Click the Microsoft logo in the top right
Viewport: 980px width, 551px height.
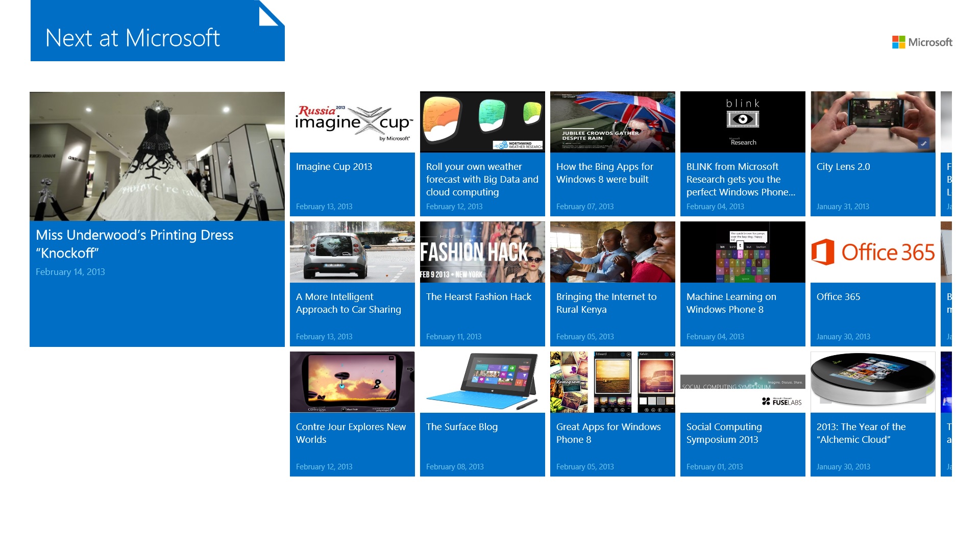922,43
